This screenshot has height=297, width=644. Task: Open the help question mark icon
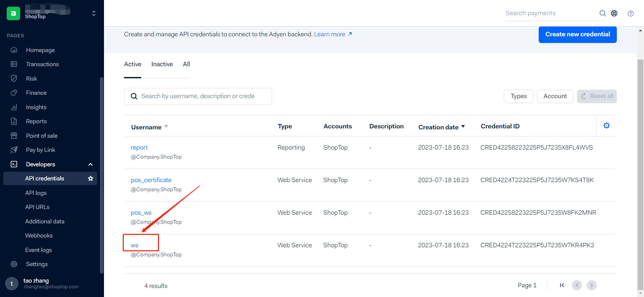(631, 13)
